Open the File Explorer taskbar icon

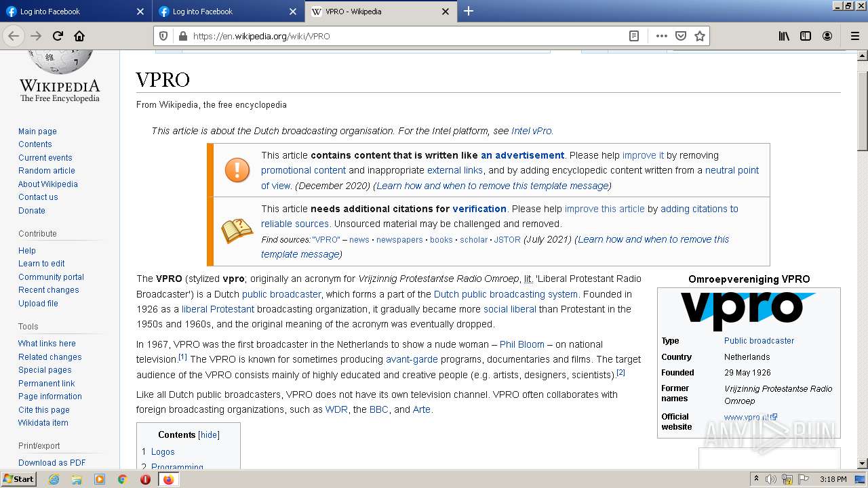[x=77, y=479]
